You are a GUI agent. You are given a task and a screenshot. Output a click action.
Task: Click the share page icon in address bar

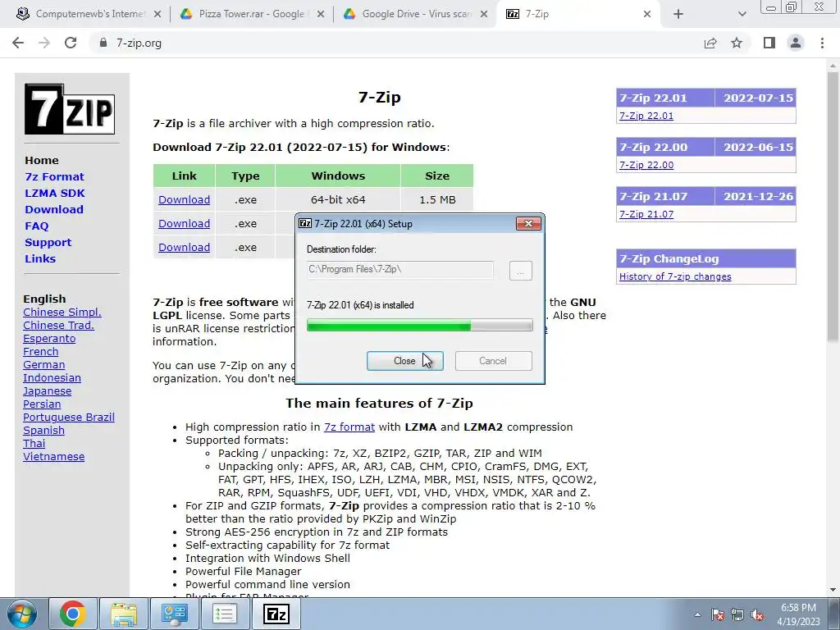tap(710, 43)
